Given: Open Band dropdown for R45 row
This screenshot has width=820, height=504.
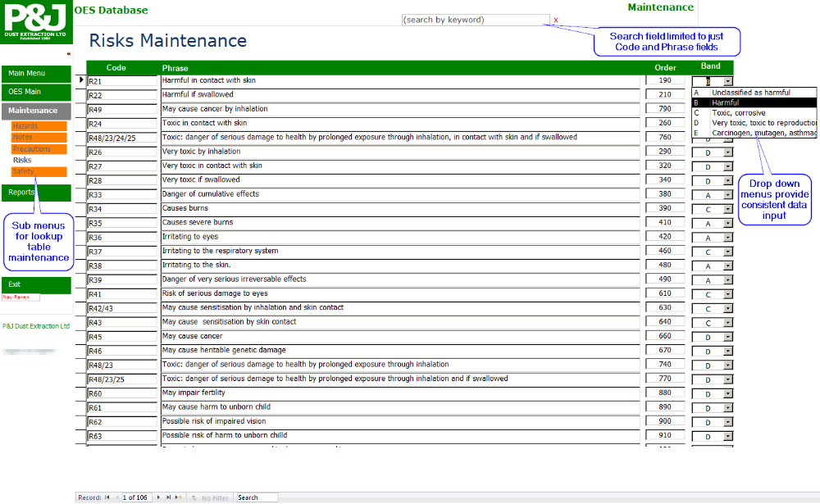Looking at the screenshot, I should click(727, 337).
